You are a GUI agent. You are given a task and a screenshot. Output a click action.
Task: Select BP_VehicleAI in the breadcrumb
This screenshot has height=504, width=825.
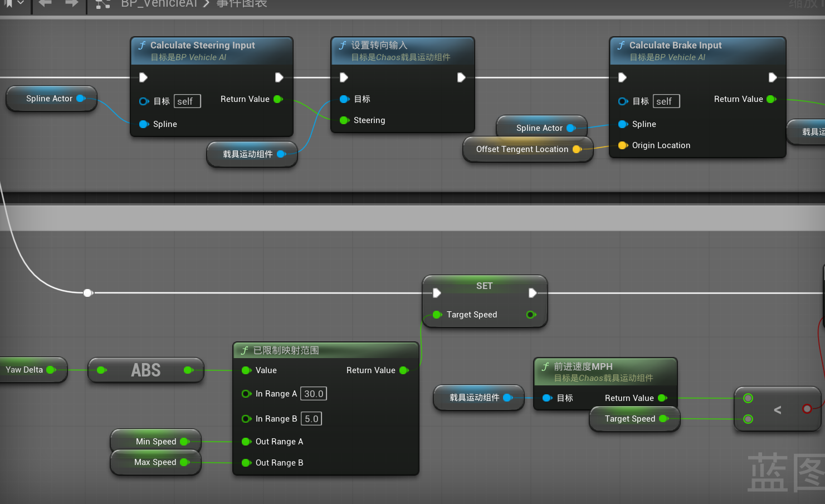159,4
